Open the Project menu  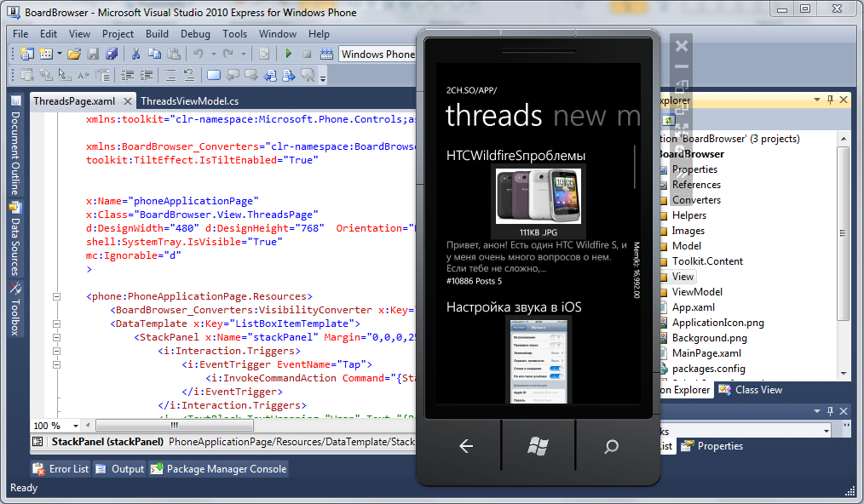point(118,33)
